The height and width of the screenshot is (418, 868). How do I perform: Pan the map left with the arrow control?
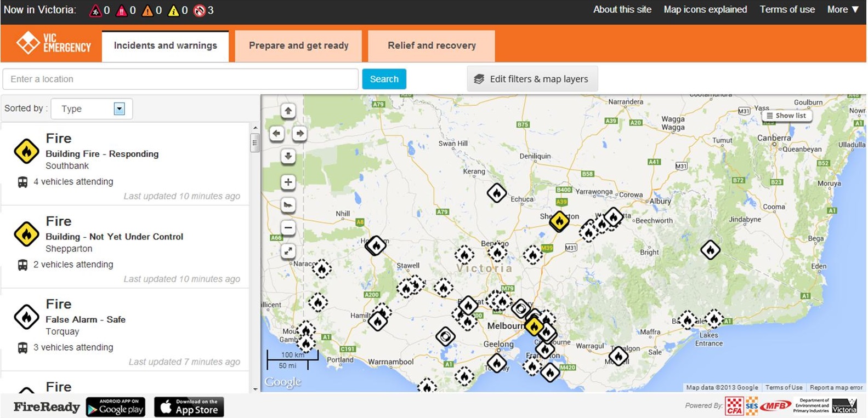pos(277,133)
